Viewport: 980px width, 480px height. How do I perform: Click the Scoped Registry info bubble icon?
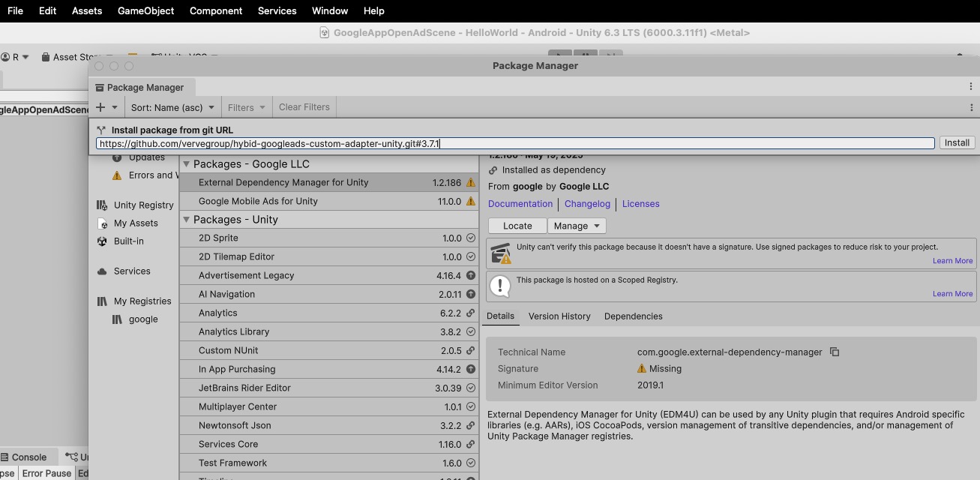(500, 285)
